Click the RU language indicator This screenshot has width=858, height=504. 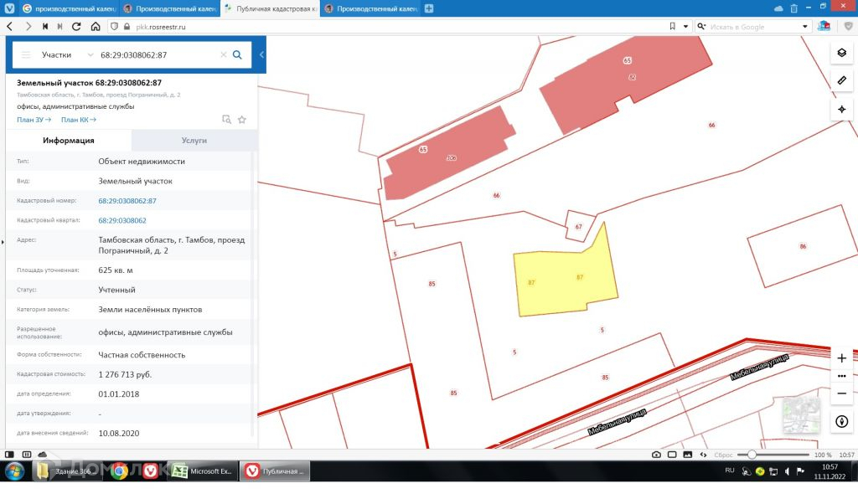[x=730, y=471]
